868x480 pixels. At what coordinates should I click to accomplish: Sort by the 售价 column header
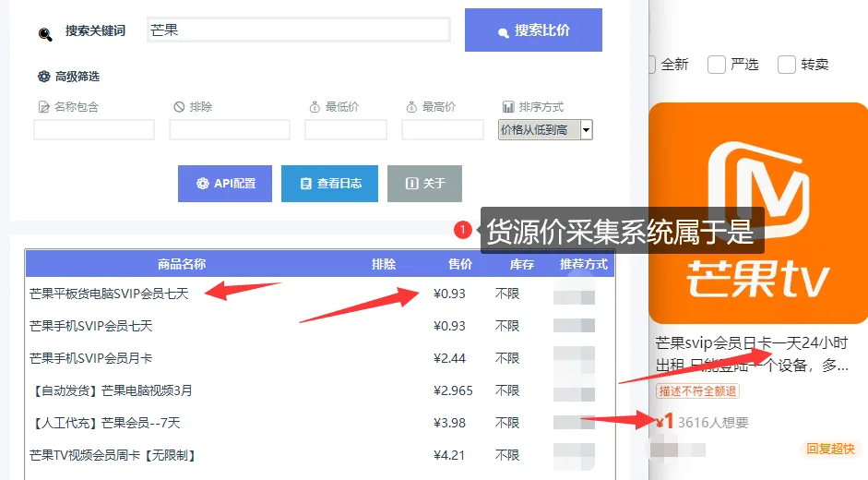[460, 264]
